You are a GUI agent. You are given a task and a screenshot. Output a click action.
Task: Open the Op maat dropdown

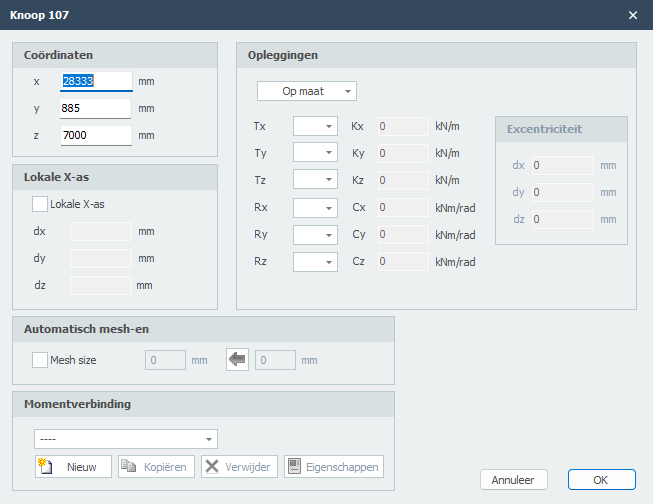tap(307, 91)
